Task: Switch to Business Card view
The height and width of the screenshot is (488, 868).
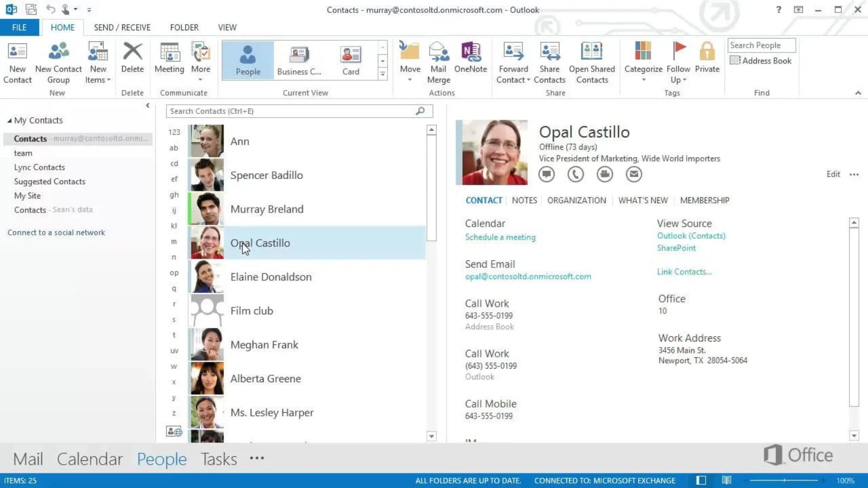Action: (299, 60)
